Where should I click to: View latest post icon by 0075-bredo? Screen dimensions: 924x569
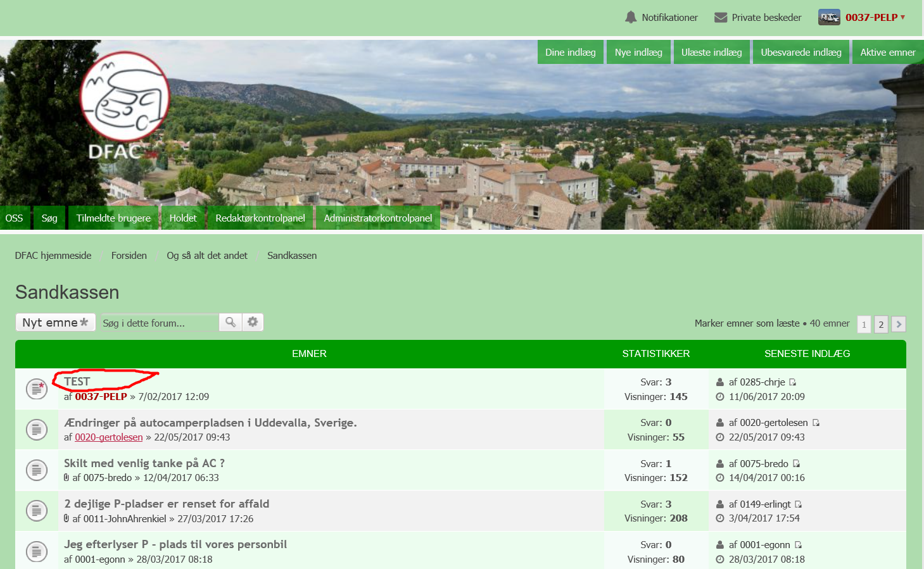coord(796,464)
